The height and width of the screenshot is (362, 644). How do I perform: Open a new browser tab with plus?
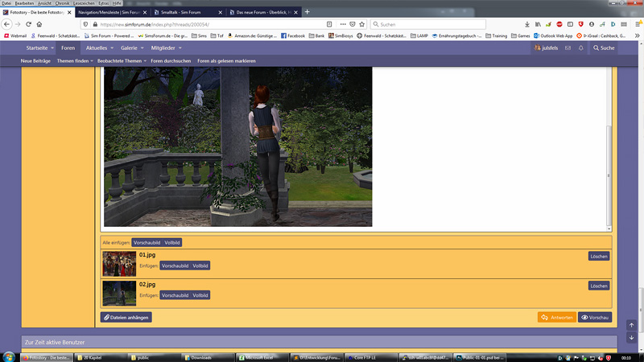pyautogui.click(x=307, y=12)
